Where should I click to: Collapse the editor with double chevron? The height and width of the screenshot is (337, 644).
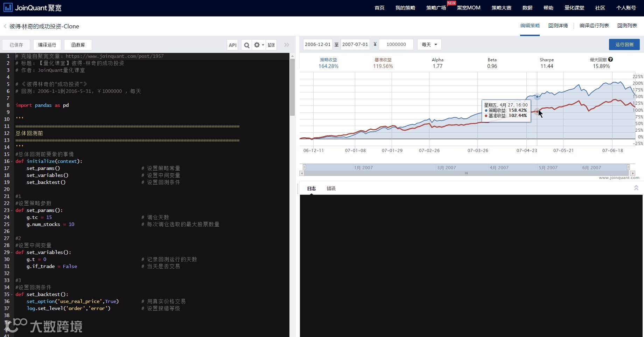point(287,45)
